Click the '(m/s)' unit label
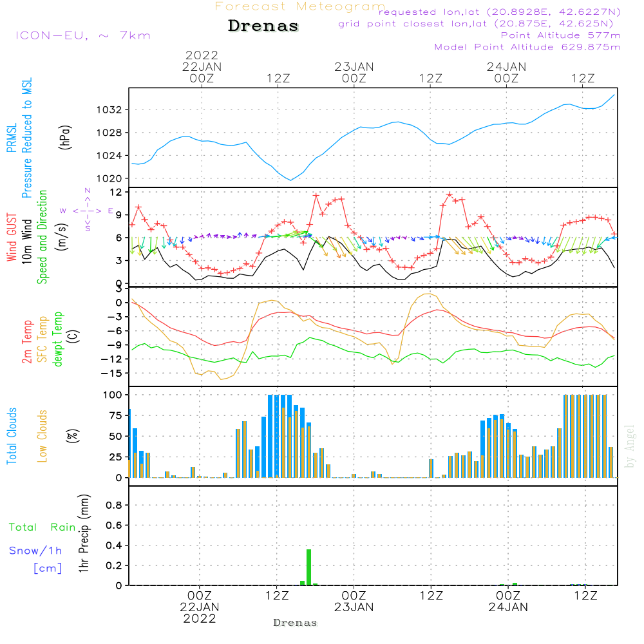Screen dimensions: 644x644 [x=62, y=237]
